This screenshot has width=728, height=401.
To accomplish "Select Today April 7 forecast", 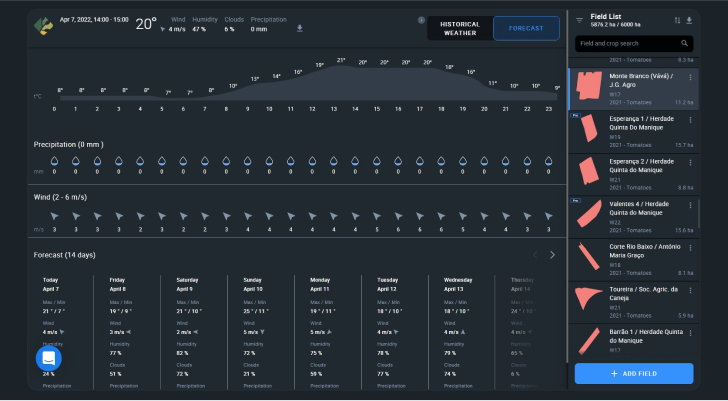I will pos(60,332).
